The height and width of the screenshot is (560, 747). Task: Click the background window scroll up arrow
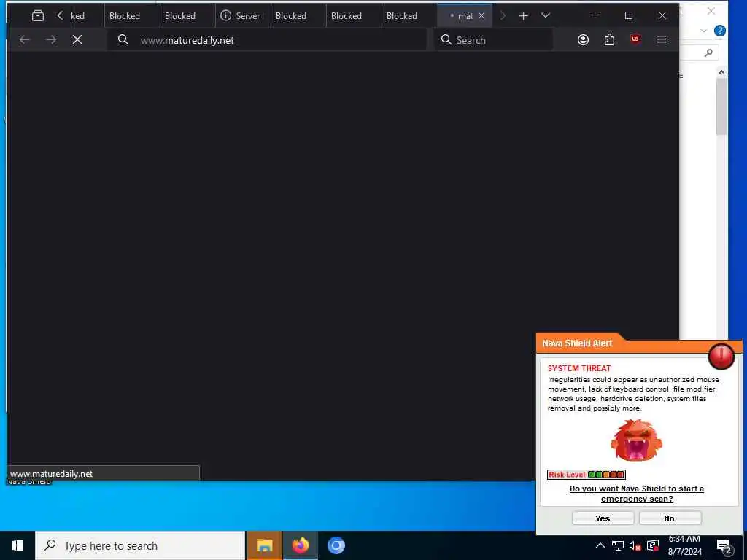(x=721, y=72)
